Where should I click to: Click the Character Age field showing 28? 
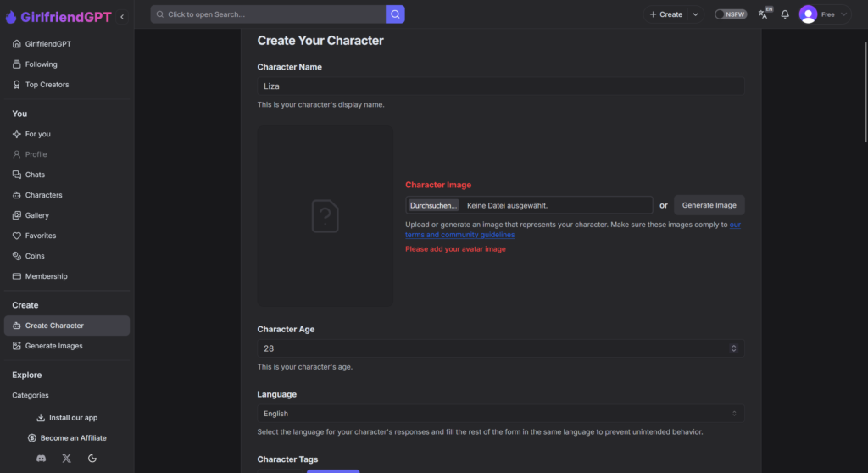tap(500, 348)
